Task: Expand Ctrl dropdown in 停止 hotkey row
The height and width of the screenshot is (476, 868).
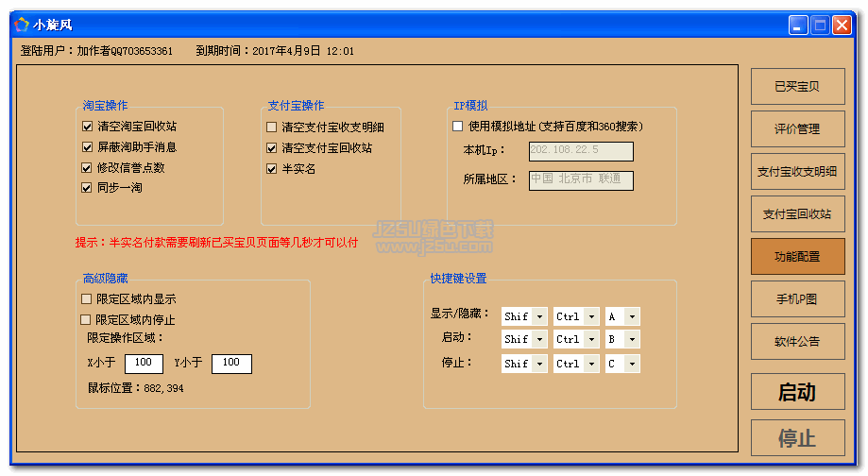Action: click(x=592, y=364)
